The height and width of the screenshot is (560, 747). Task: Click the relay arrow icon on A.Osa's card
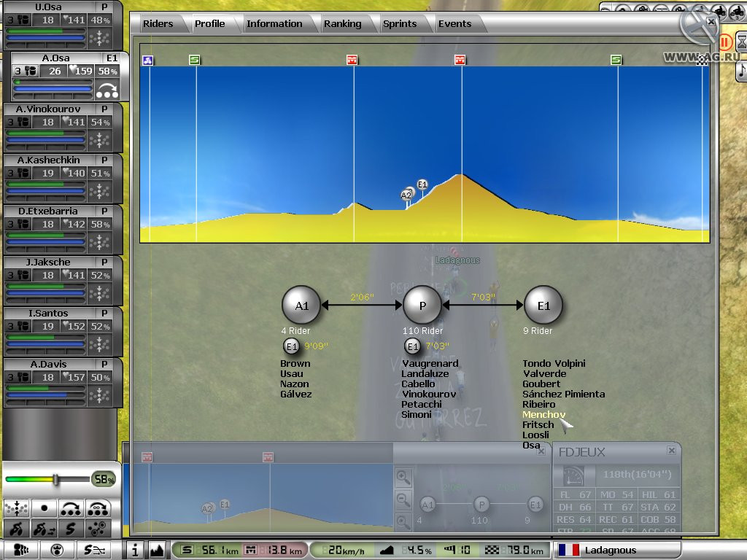107,90
